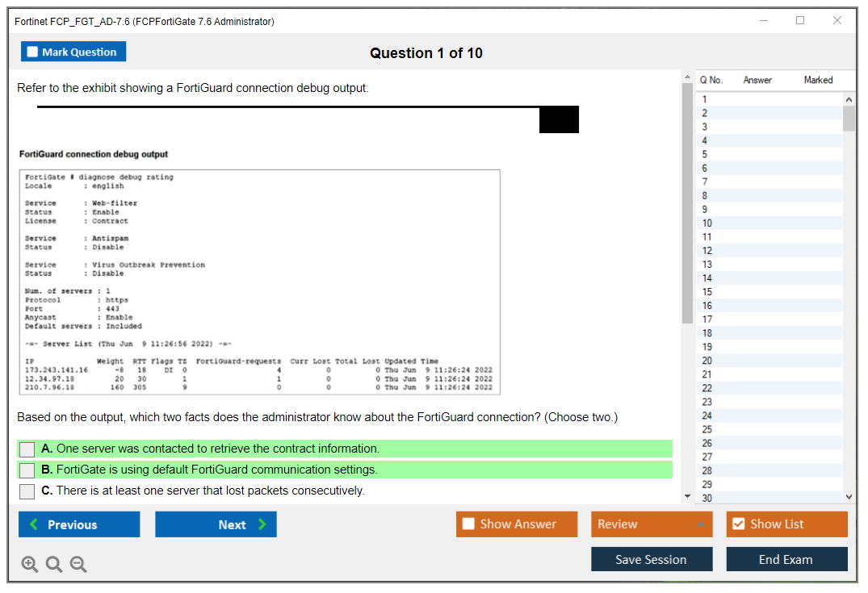Click the down arrow on question list scrollbar

(x=849, y=496)
